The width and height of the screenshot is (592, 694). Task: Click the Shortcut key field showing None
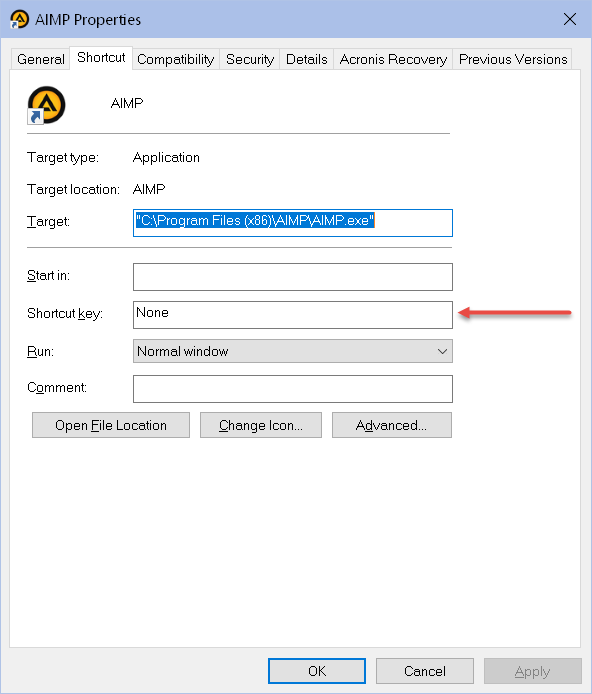pyautogui.click(x=292, y=315)
